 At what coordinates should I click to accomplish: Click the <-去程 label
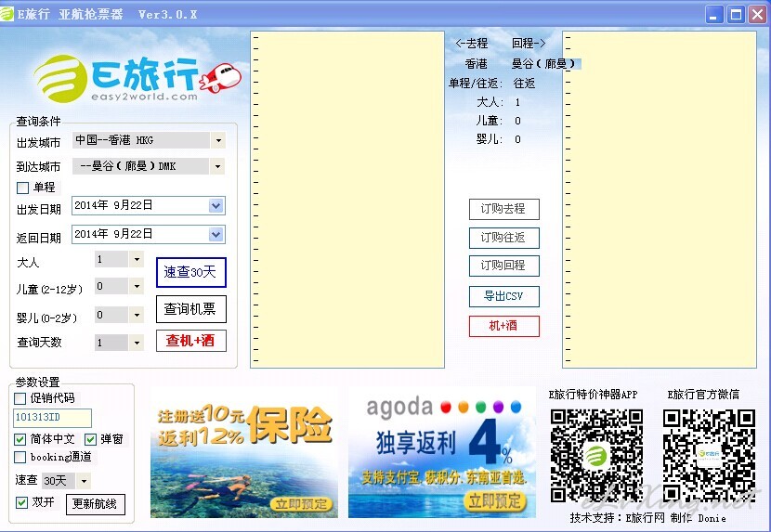tap(472, 44)
